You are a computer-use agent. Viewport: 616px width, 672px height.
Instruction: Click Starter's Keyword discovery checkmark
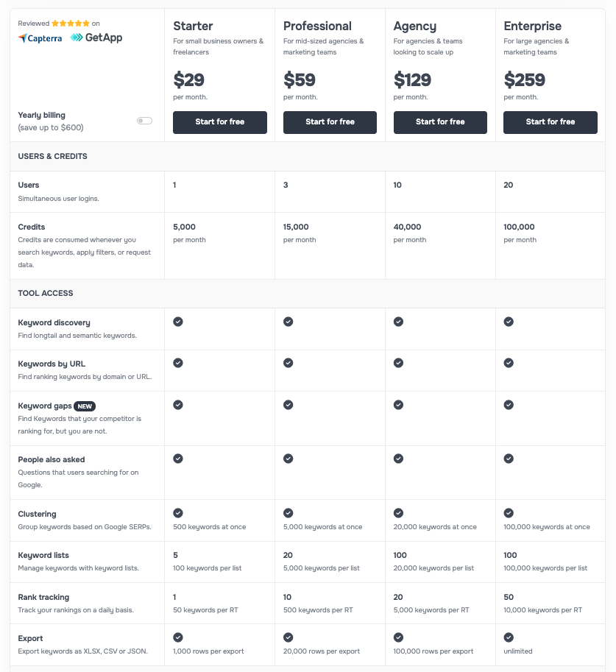178,322
